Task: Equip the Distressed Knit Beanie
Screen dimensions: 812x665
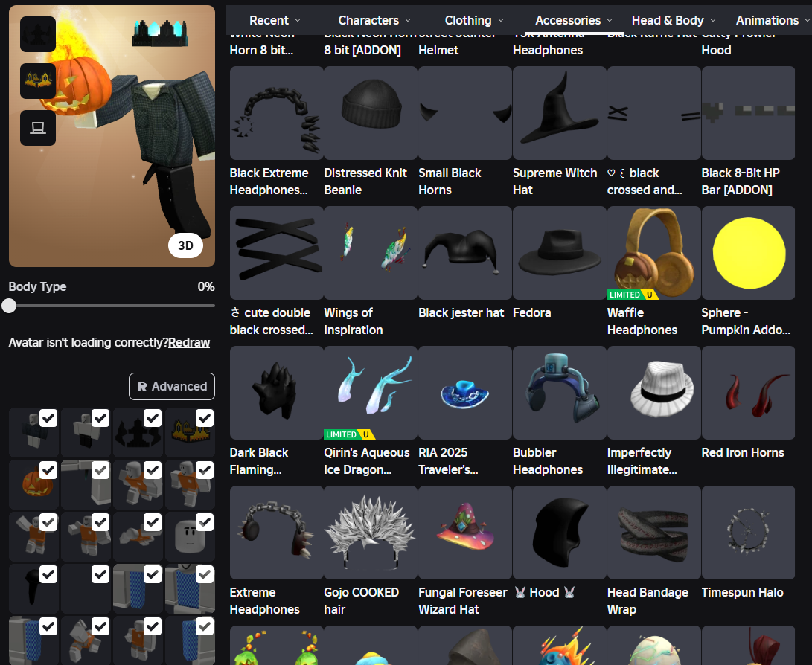Action: (x=371, y=113)
